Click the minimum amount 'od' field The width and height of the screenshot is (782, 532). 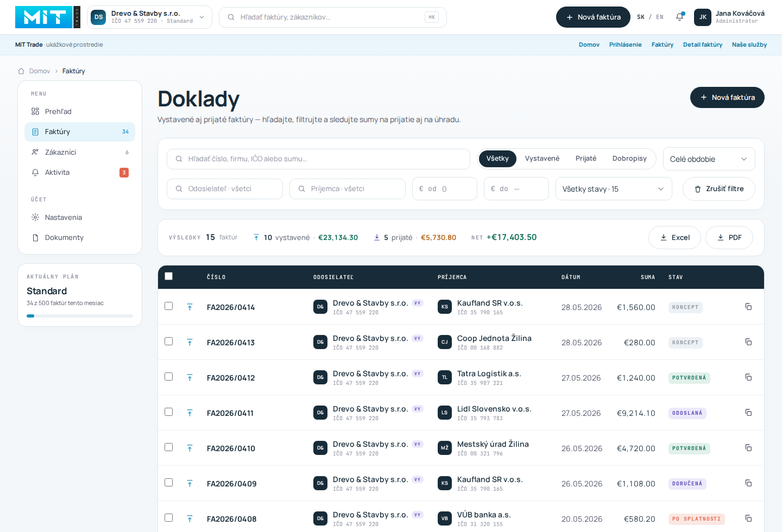(x=445, y=189)
